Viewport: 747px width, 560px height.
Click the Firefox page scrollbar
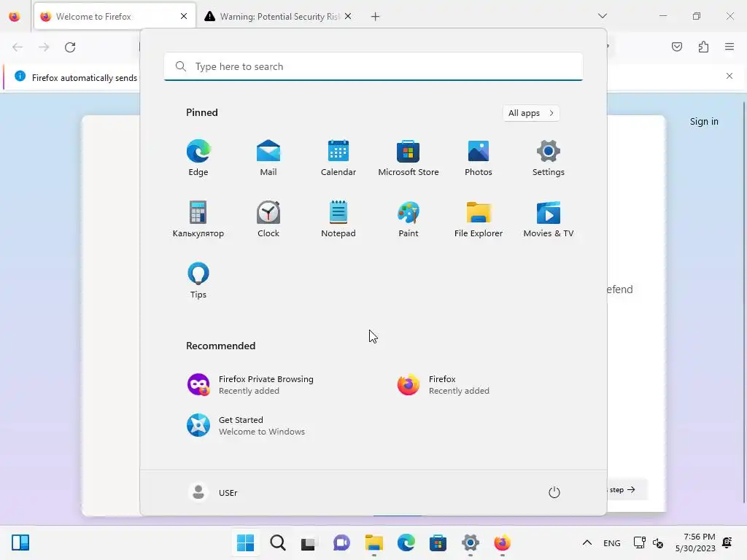tap(743, 302)
